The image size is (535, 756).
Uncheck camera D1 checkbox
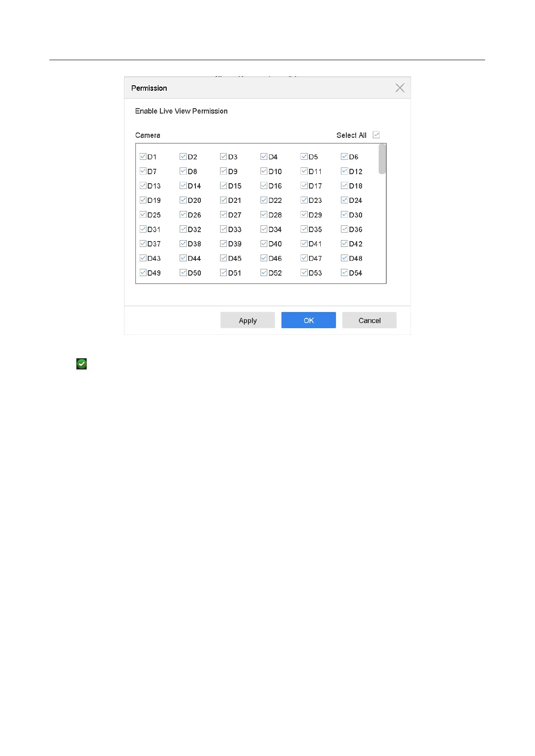pyautogui.click(x=143, y=157)
